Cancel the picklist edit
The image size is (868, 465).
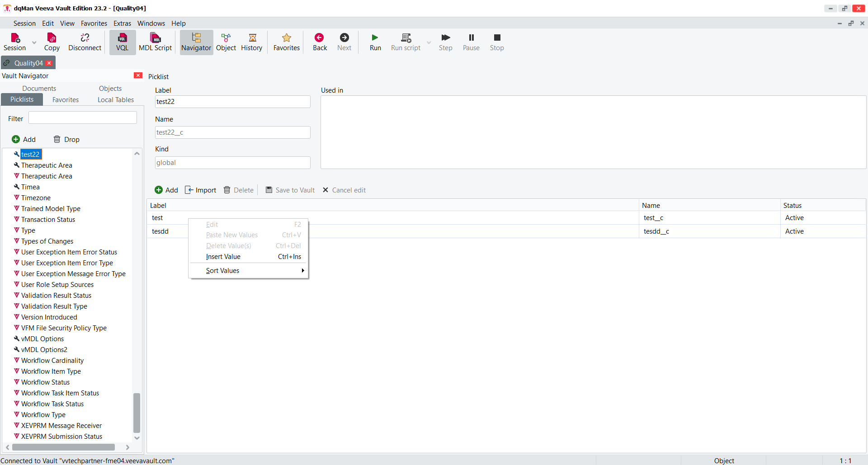click(344, 190)
